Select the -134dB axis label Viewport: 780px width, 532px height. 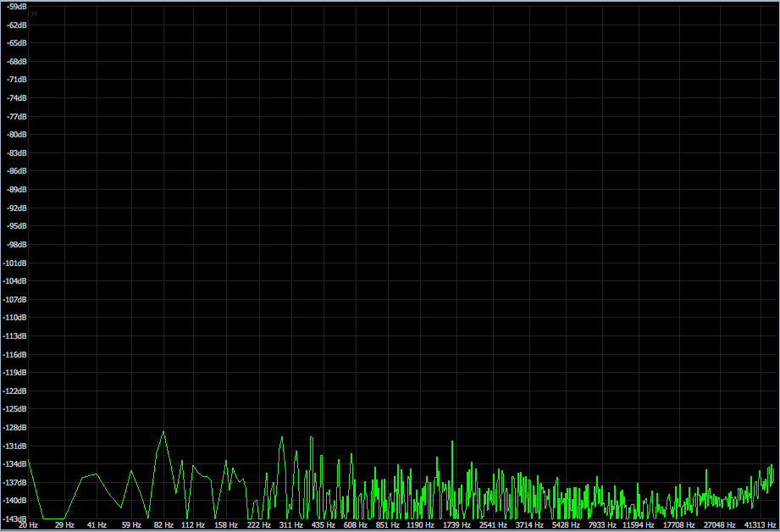(15, 464)
